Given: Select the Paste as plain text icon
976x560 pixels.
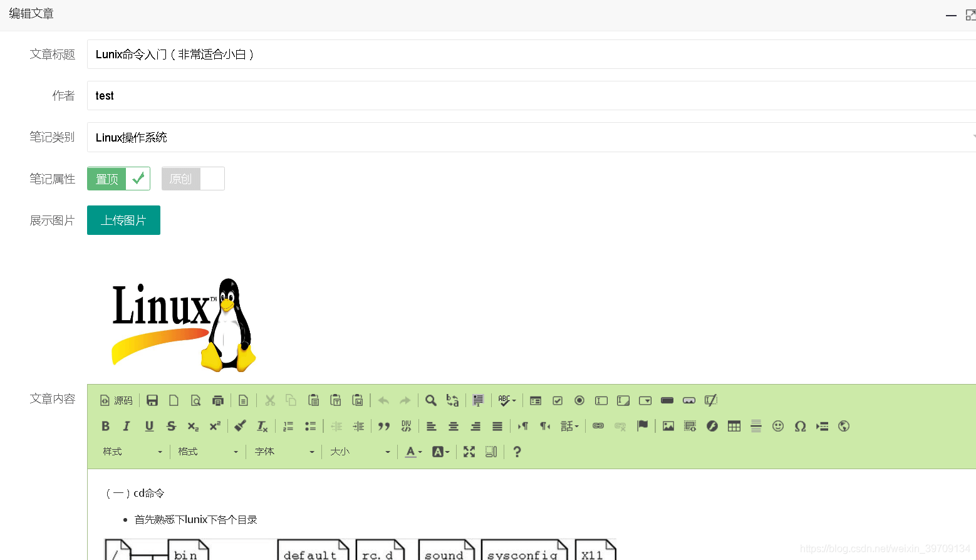Looking at the screenshot, I should tap(336, 400).
